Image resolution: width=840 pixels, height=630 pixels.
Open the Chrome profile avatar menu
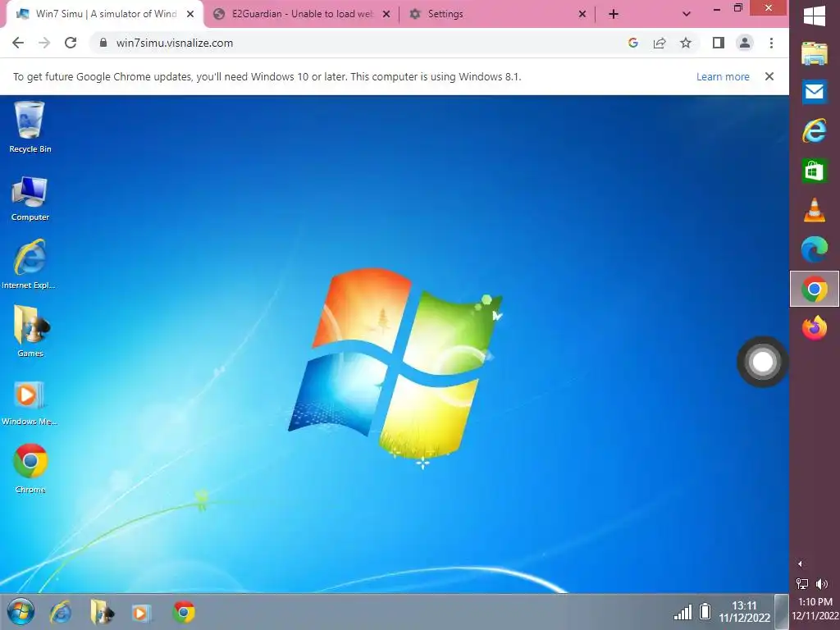745,43
